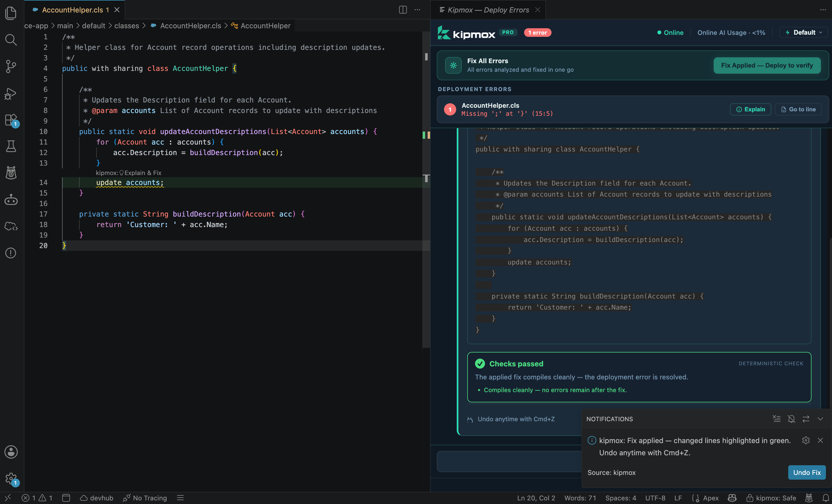832x504 pixels.
Task: Clear all notifications
Action: coord(777,419)
